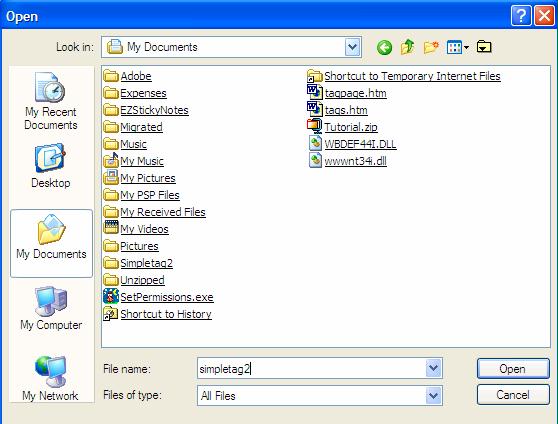Screen dimensions: 558x424
Task: Click the help question mark button
Action: pyautogui.click(x=521, y=16)
